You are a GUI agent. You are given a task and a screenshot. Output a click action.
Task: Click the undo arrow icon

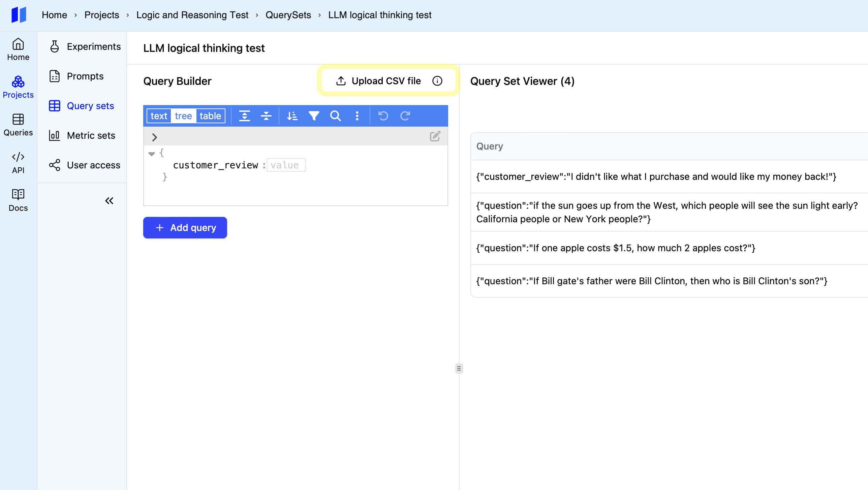click(383, 116)
